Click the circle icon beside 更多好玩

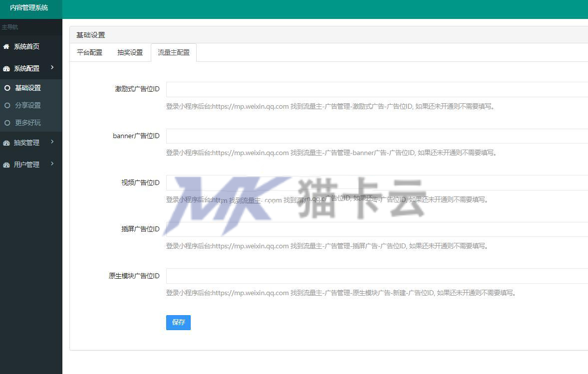point(7,123)
